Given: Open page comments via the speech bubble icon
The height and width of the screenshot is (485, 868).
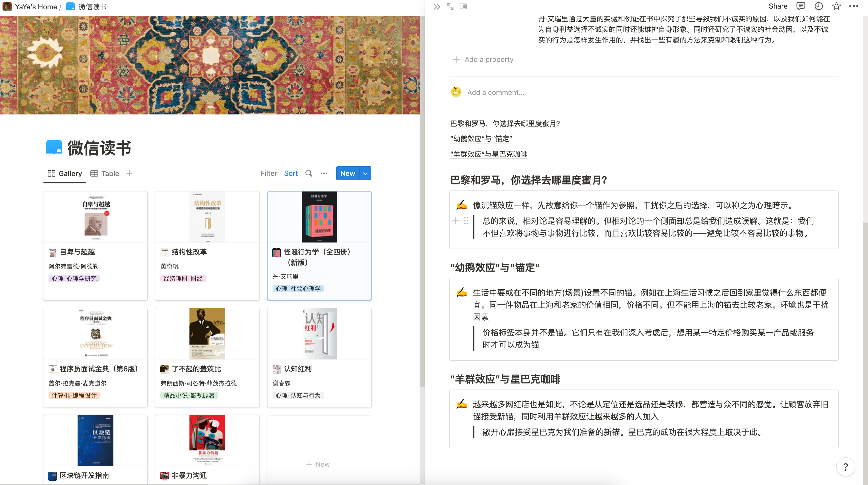Looking at the screenshot, I should coord(801,6).
